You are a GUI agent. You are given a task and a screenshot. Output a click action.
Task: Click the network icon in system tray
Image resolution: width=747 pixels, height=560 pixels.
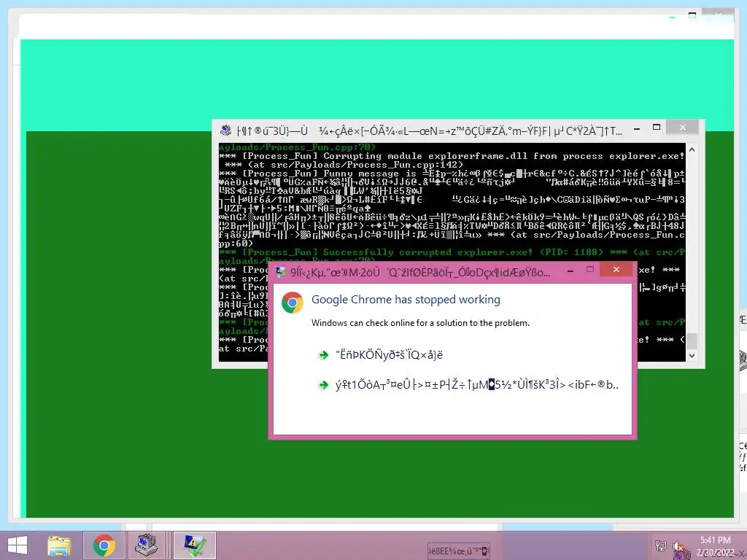[x=661, y=545]
